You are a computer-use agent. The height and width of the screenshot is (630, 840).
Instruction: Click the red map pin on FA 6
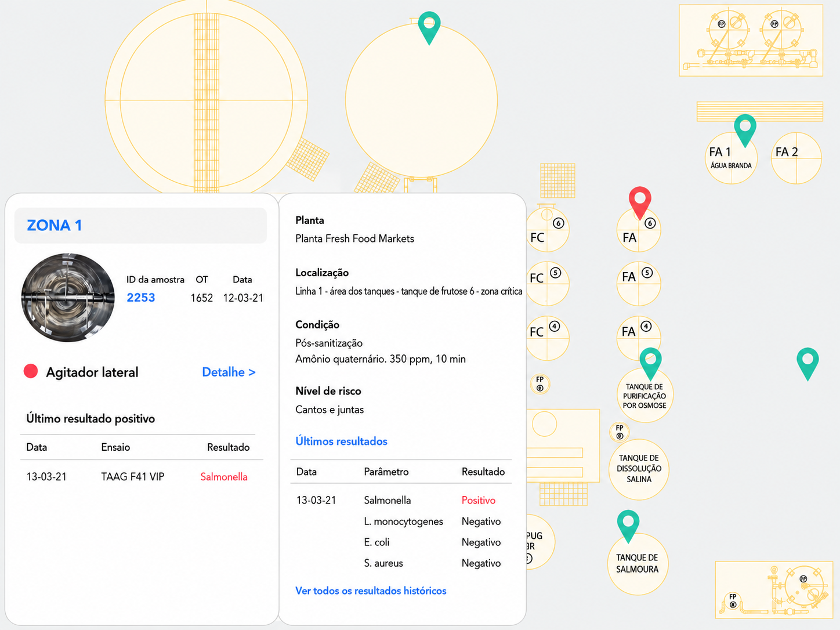point(640,202)
